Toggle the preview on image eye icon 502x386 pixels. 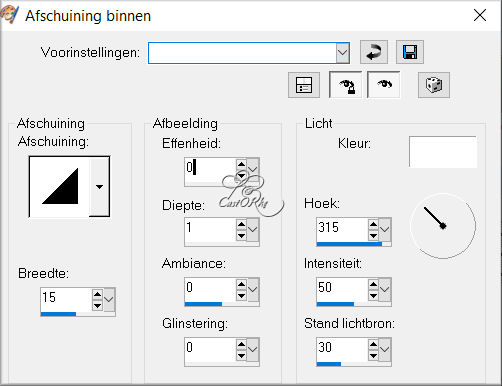click(384, 85)
